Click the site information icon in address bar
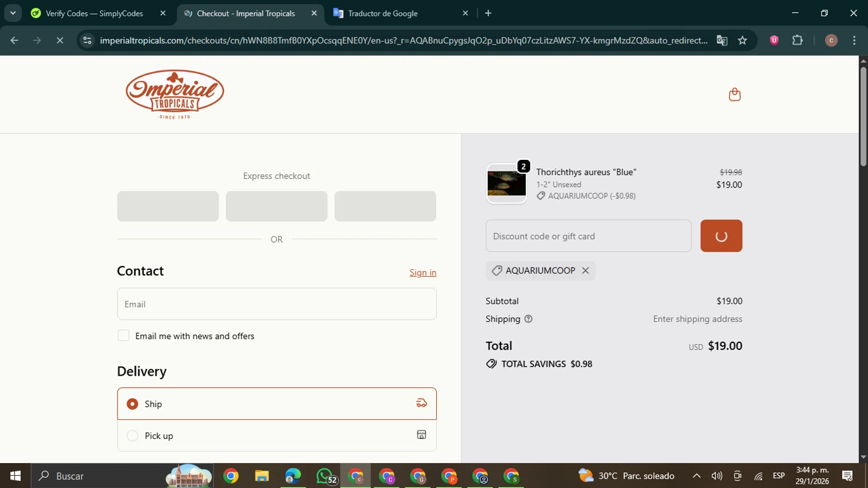This screenshot has height=488, width=868. [x=87, y=41]
